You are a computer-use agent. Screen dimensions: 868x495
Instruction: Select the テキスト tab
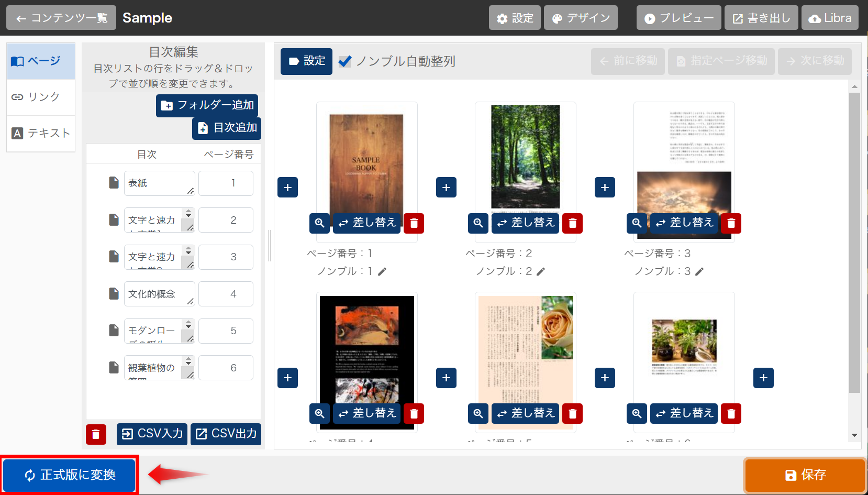41,133
